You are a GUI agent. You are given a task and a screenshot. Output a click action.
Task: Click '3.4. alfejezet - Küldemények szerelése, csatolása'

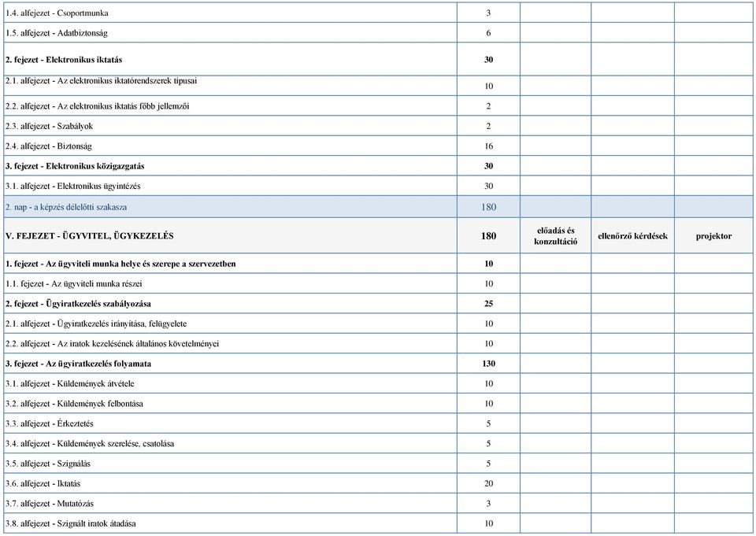click(x=90, y=443)
